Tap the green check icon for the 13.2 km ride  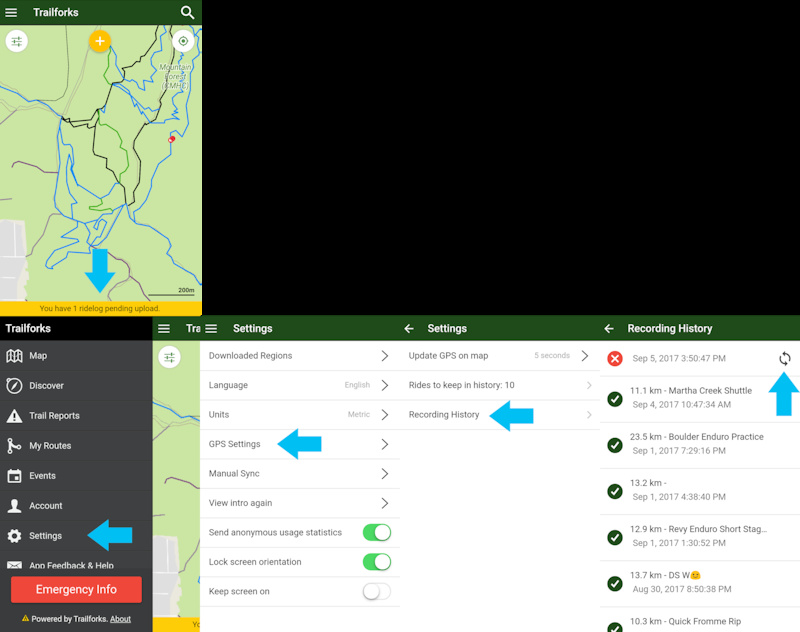click(615, 491)
